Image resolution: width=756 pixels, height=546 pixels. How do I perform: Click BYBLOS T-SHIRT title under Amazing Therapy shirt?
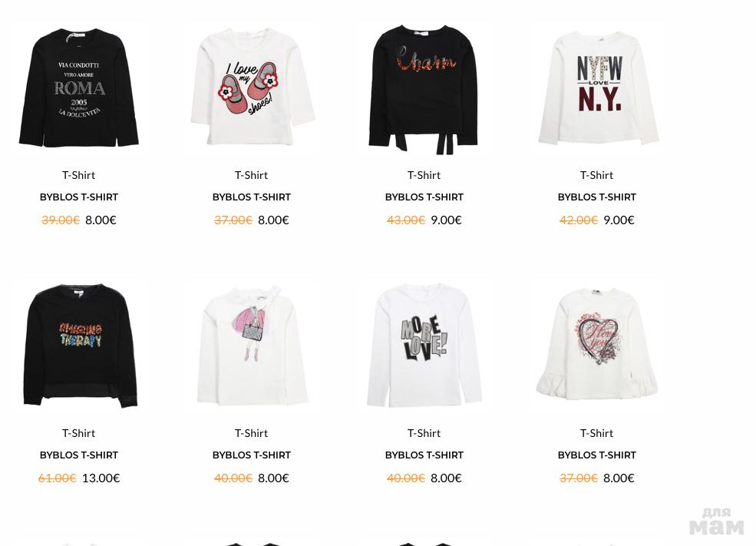(79, 455)
